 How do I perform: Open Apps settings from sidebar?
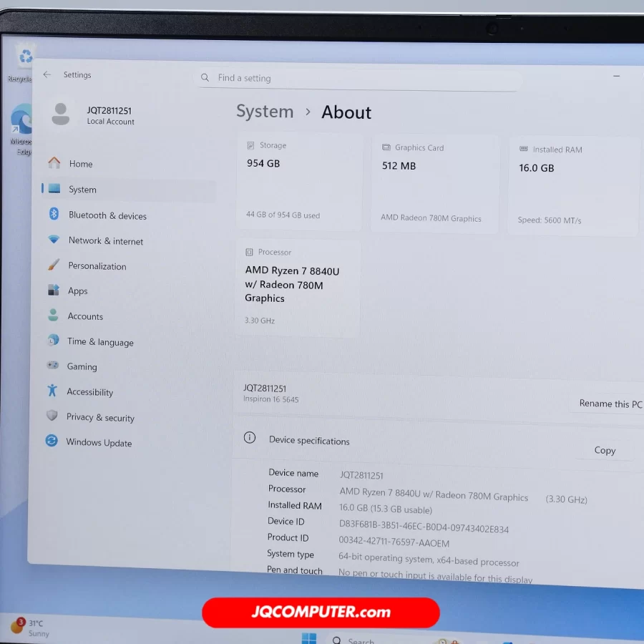(78, 291)
